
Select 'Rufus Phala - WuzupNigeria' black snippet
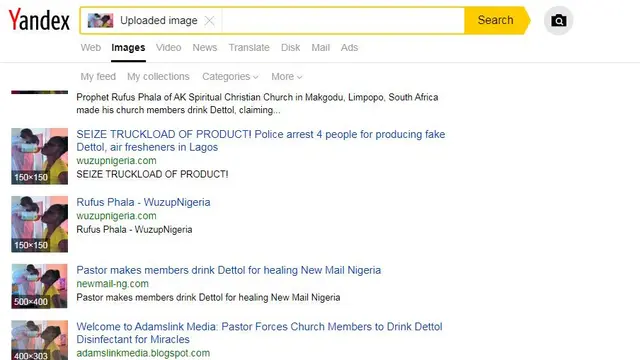(134, 229)
